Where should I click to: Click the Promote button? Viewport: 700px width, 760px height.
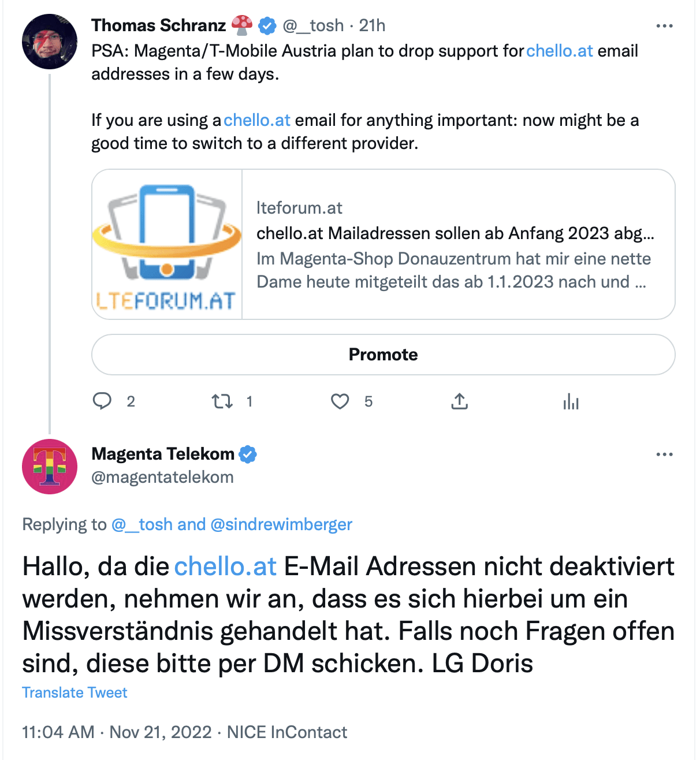383,355
